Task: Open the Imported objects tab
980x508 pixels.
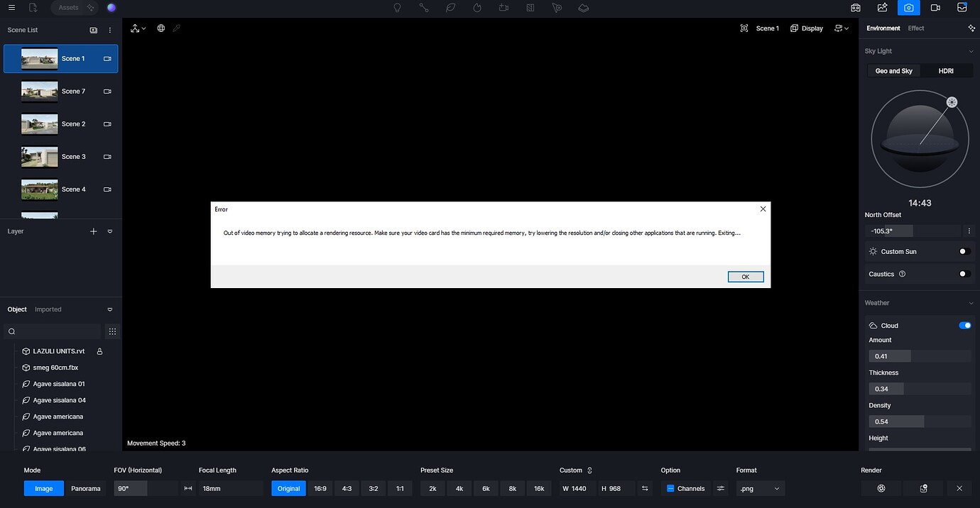Action: (x=48, y=309)
